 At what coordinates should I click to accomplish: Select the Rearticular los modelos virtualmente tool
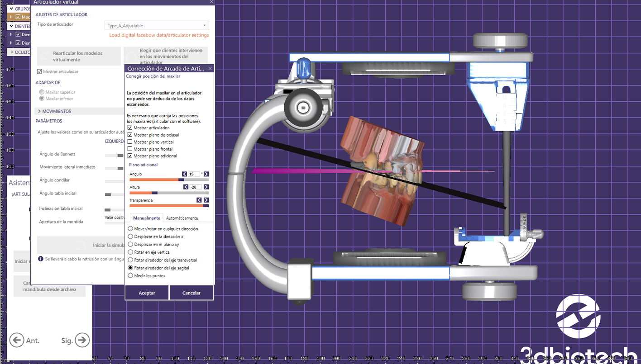click(79, 55)
